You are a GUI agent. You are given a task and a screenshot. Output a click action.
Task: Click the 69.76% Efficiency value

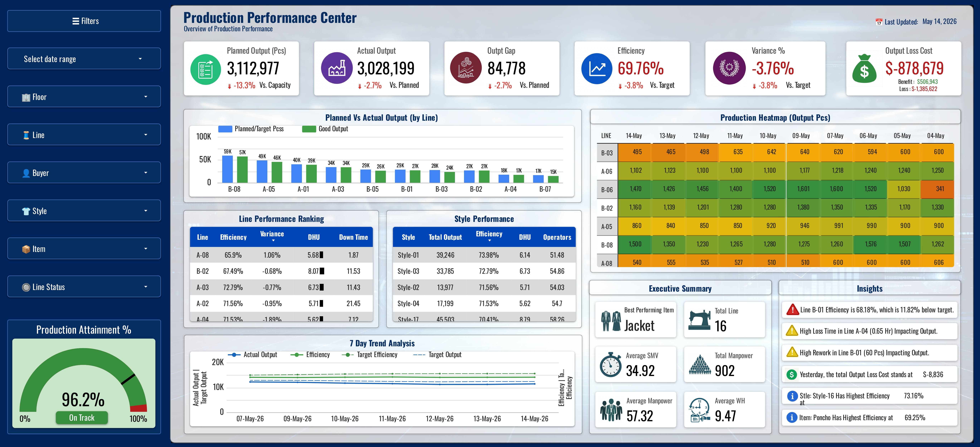tap(641, 68)
